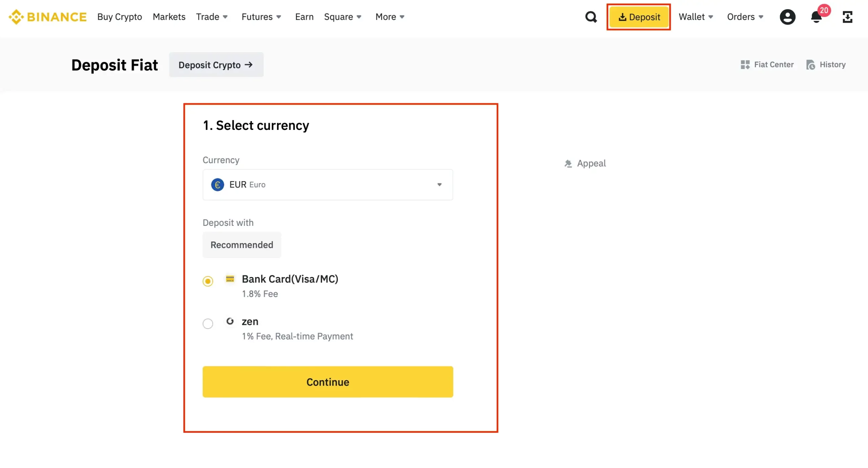The image size is (868, 468).
Task: Click the History tab link
Action: tap(826, 64)
